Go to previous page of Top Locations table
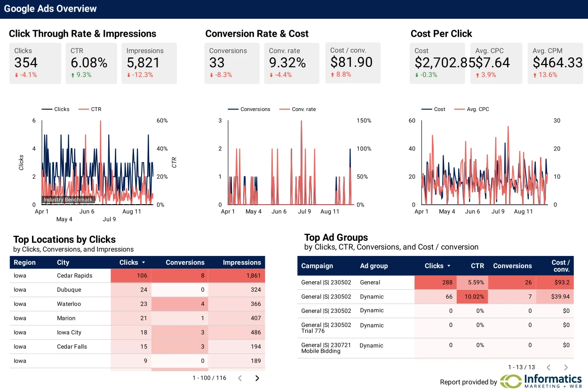 pyautogui.click(x=240, y=378)
